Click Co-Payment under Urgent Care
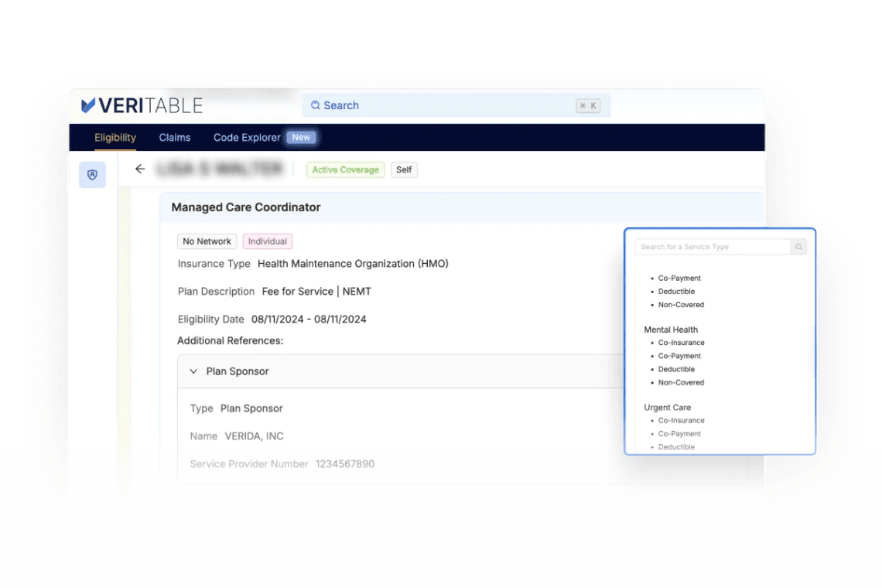The height and width of the screenshot is (588, 882). (679, 434)
